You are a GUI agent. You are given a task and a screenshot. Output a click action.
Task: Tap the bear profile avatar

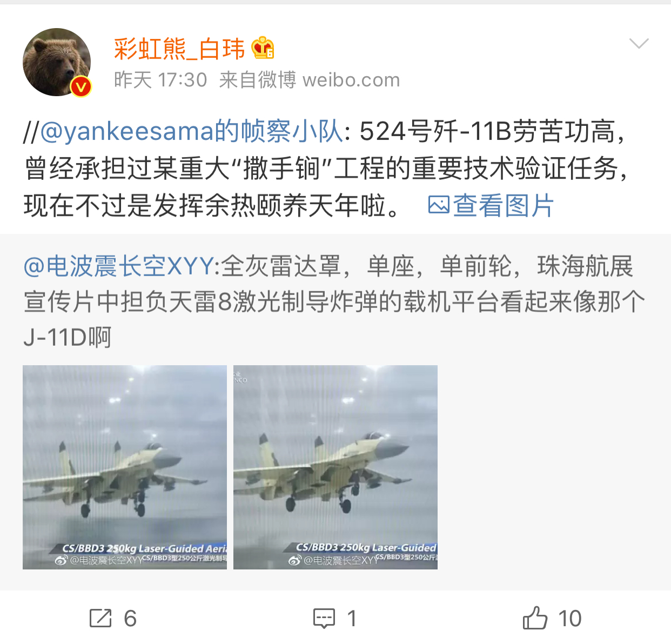[x=57, y=62]
